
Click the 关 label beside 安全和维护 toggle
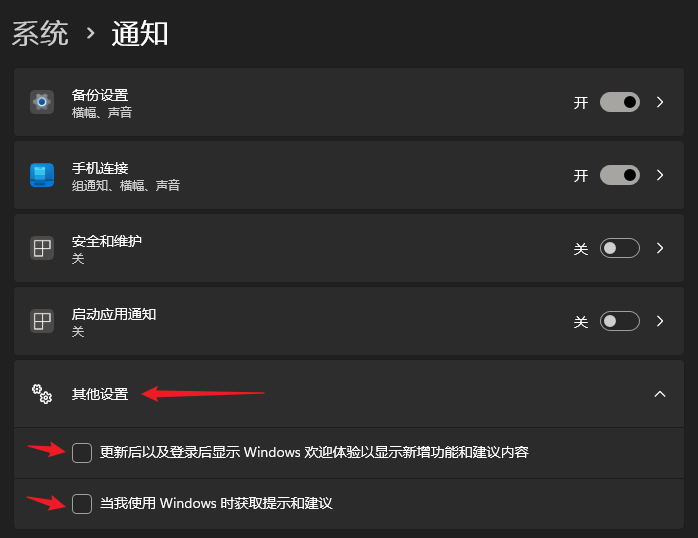[x=581, y=249]
